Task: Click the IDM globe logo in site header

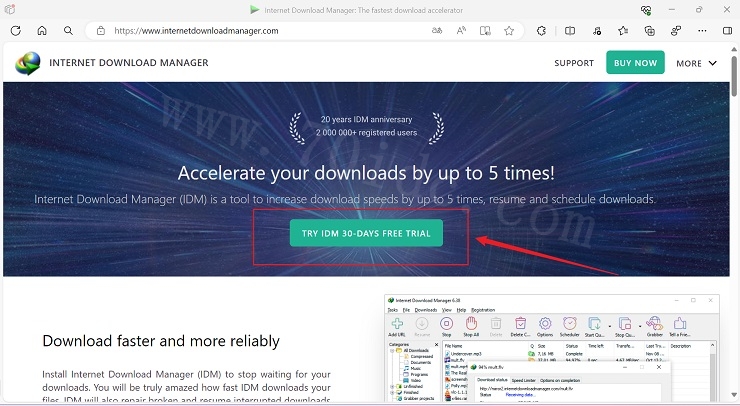Action: pyautogui.click(x=28, y=63)
